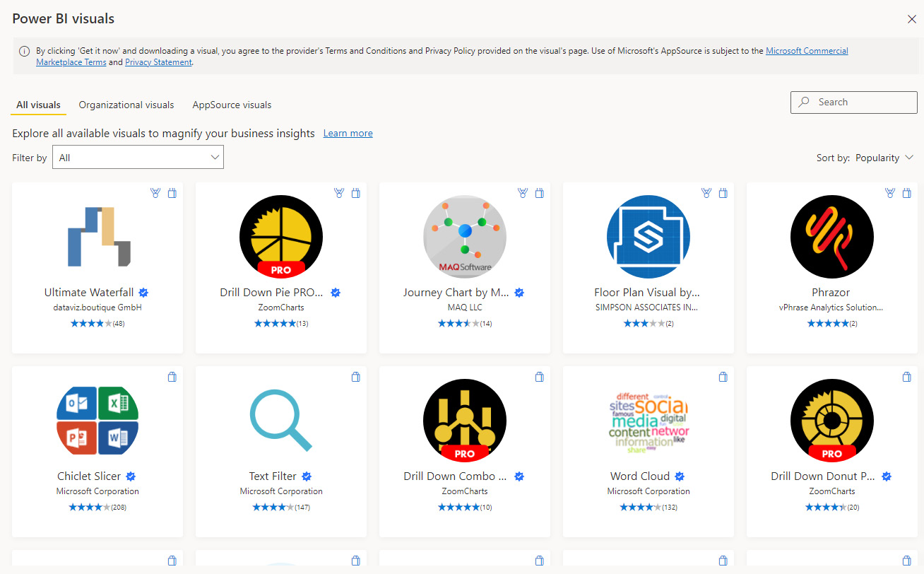Expand the Filter by All dropdown

(138, 158)
